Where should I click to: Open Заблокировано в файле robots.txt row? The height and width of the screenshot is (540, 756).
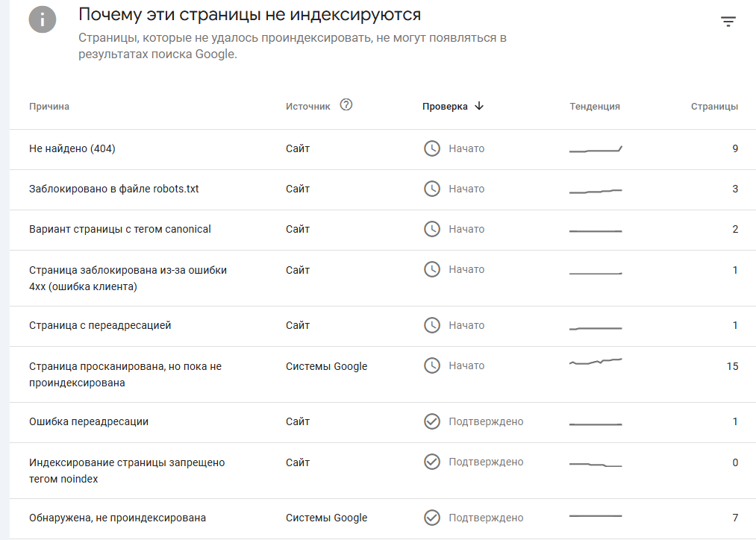(x=114, y=189)
